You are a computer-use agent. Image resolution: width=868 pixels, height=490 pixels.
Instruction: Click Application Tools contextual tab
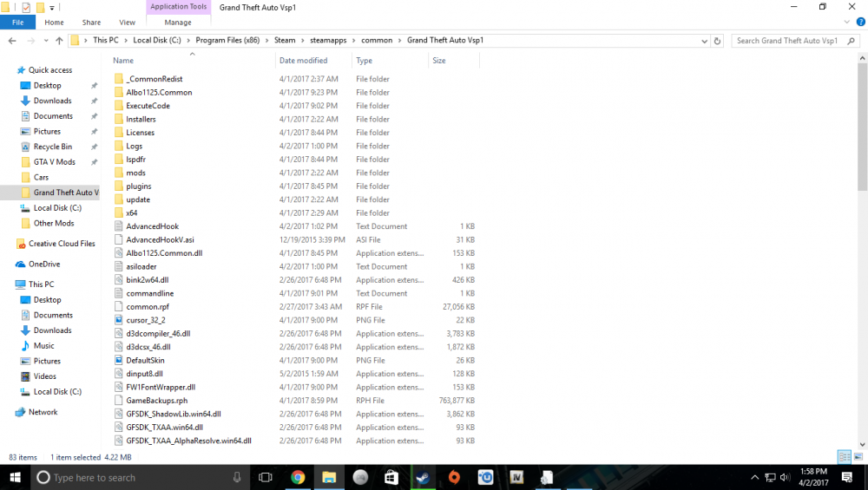pyautogui.click(x=178, y=7)
